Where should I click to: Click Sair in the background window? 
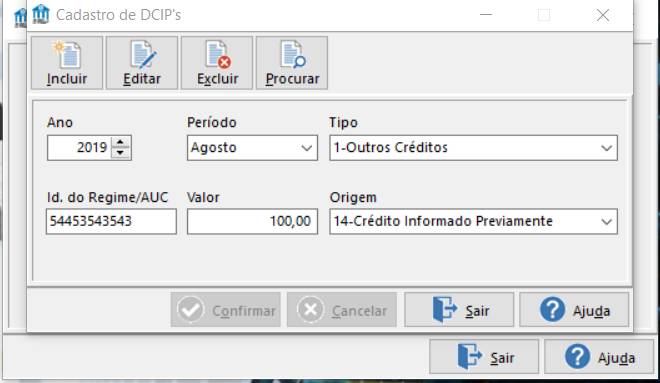[x=484, y=357]
